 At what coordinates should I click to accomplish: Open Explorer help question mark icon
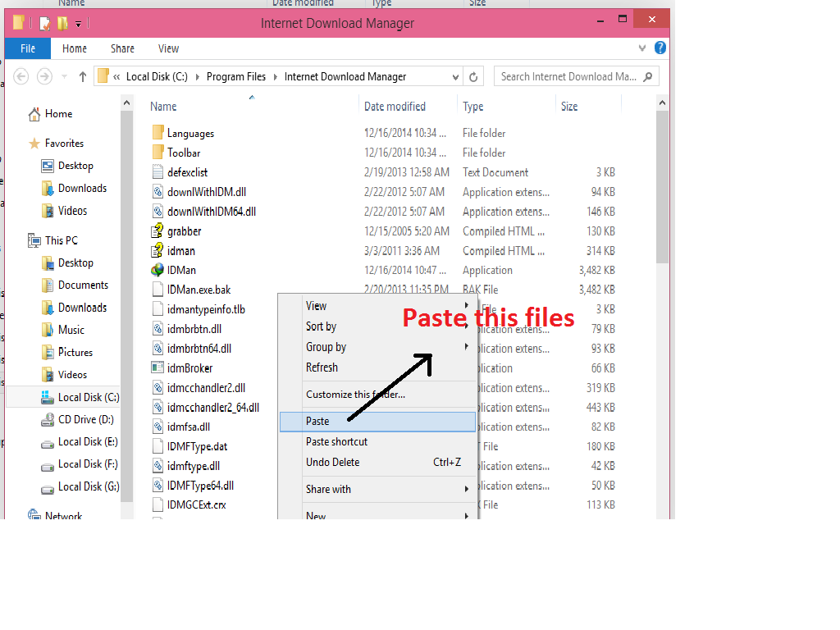click(660, 48)
